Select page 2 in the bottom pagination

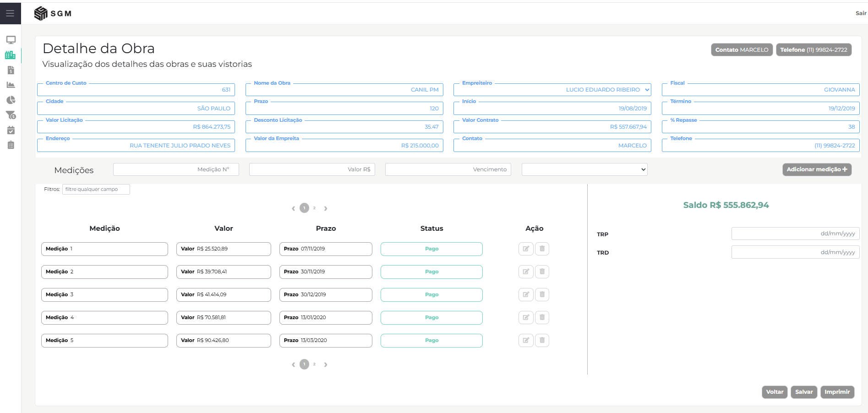click(314, 364)
